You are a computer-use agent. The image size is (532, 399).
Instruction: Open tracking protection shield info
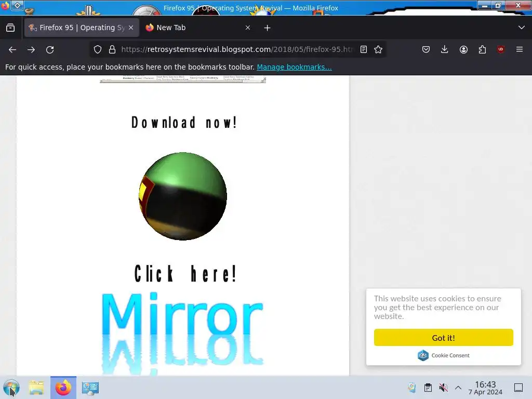pyautogui.click(x=98, y=49)
